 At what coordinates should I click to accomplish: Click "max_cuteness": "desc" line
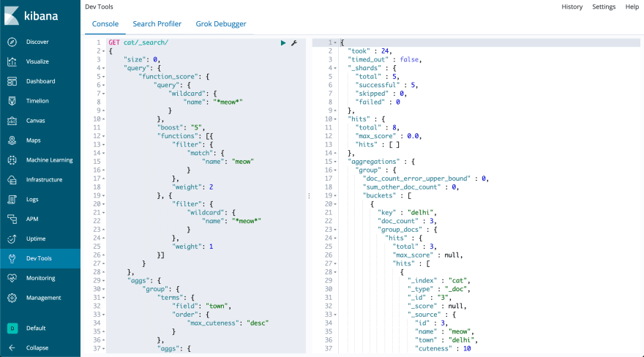[x=228, y=323]
